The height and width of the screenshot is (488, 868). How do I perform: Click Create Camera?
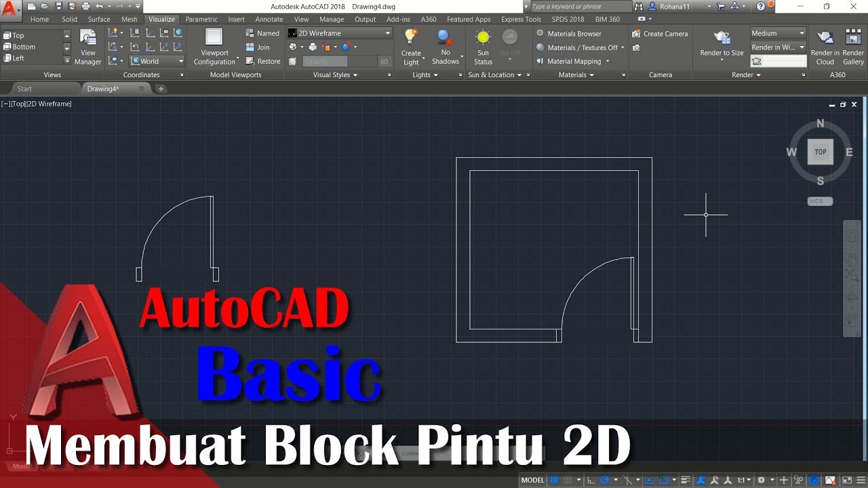click(x=660, y=33)
